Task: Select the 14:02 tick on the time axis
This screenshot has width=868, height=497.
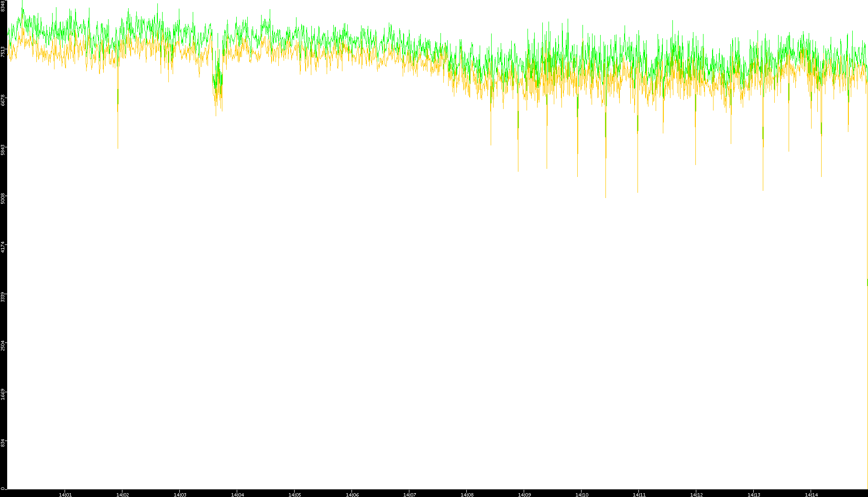Action: pyautogui.click(x=122, y=494)
